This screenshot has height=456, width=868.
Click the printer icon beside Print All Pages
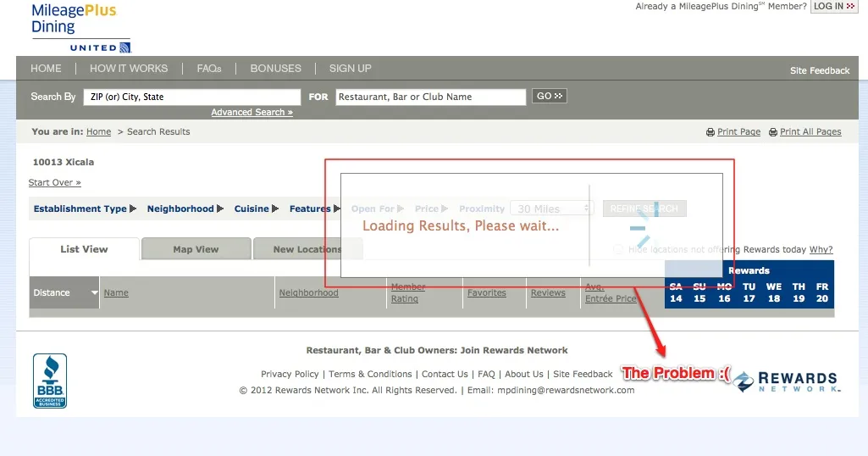coord(773,132)
